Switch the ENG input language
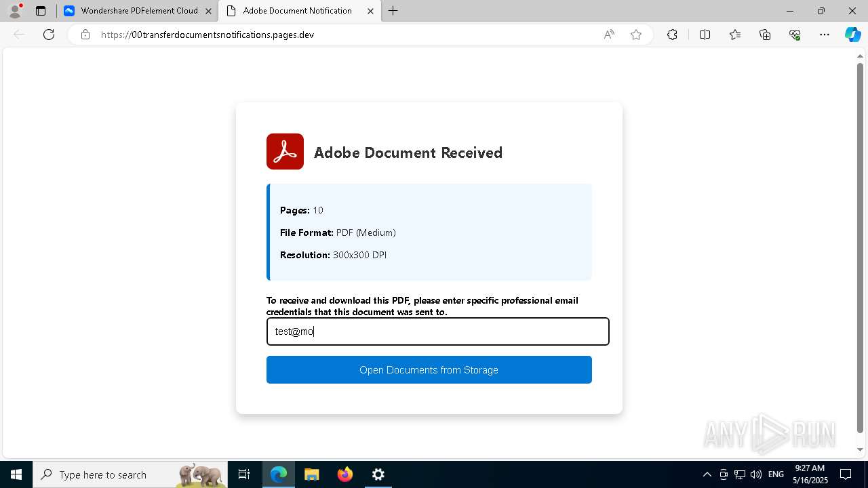The width and height of the screenshot is (868, 488). [x=776, y=474]
